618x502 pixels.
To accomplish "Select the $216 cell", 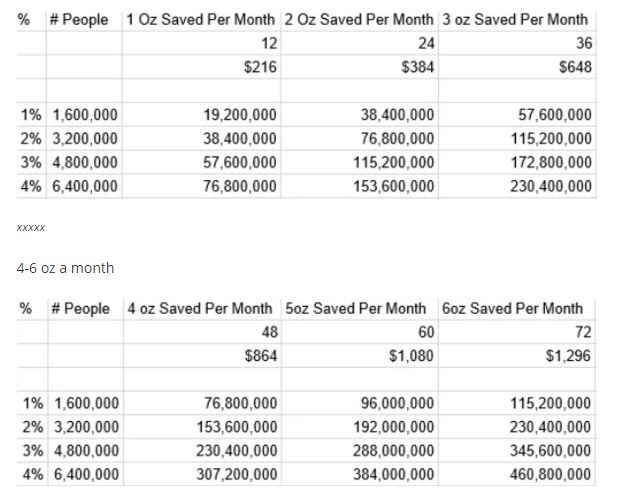I will (260, 67).
